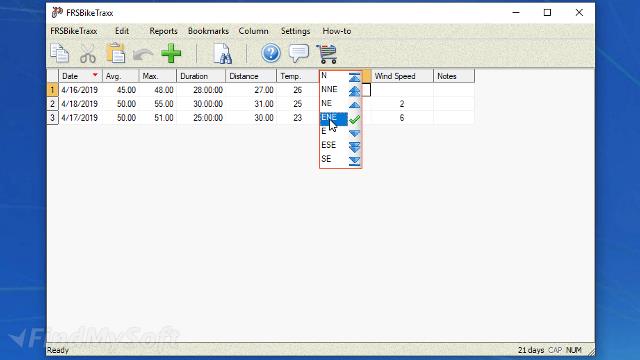Select row header number 3
The height and width of the screenshot is (360, 640).
click(x=52, y=118)
